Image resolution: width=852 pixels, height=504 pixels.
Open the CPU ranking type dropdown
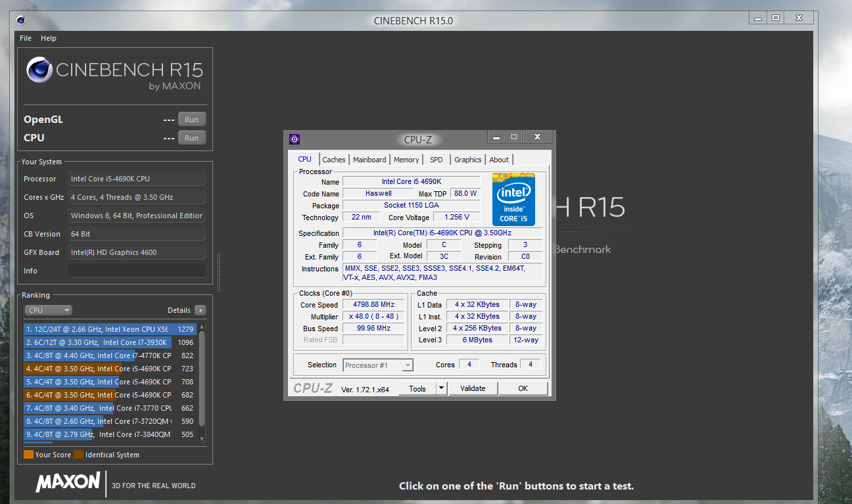(x=48, y=310)
